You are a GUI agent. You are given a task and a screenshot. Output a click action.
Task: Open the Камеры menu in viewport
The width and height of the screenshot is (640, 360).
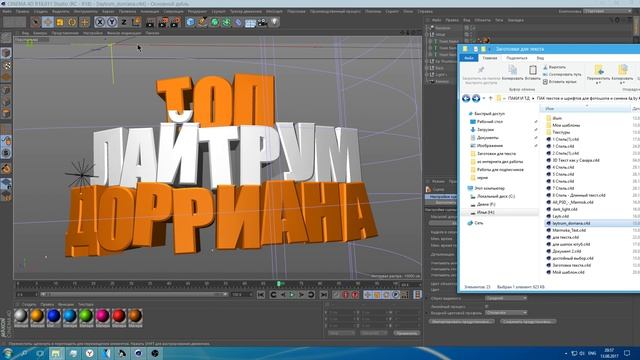pyautogui.click(x=40, y=33)
